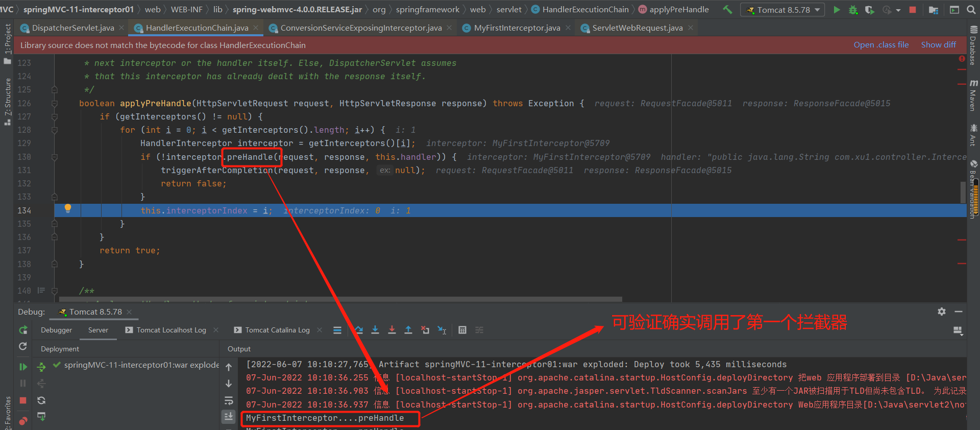
Task: Open the Project Structure dialog icon
Action: 933,9
